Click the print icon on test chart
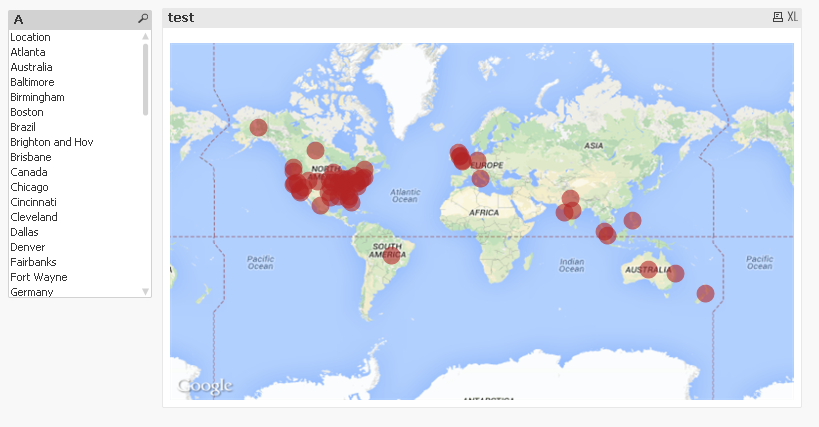819x427 pixels. 778,17
